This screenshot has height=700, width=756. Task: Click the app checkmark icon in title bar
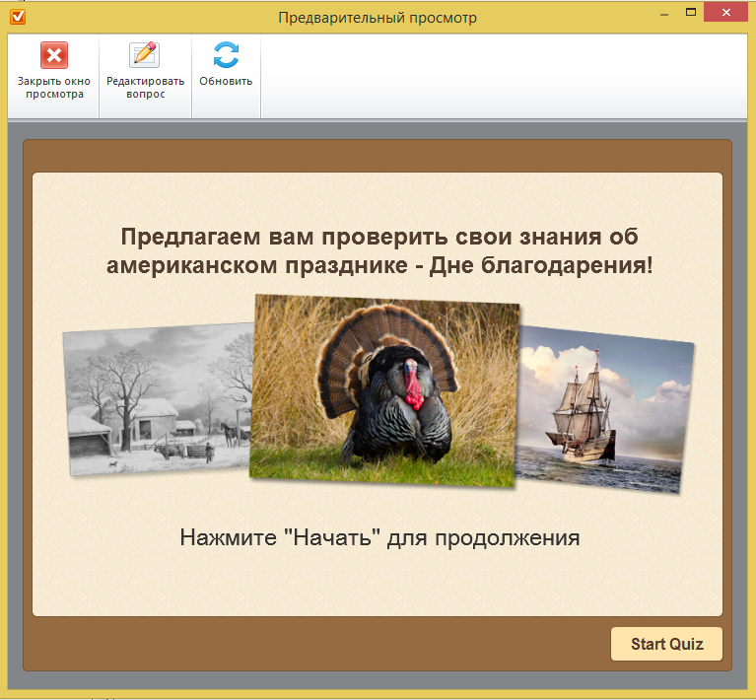pos(18,18)
